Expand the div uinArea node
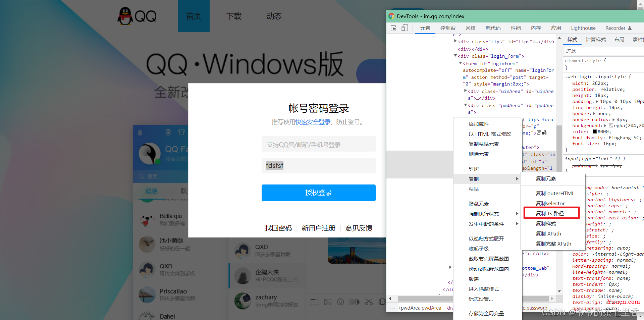 [x=466, y=91]
